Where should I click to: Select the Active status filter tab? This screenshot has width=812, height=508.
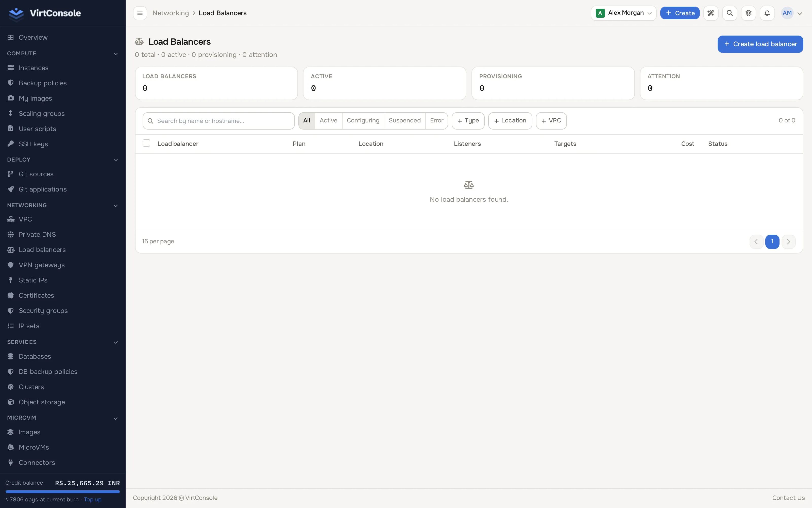tap(328, 121)
